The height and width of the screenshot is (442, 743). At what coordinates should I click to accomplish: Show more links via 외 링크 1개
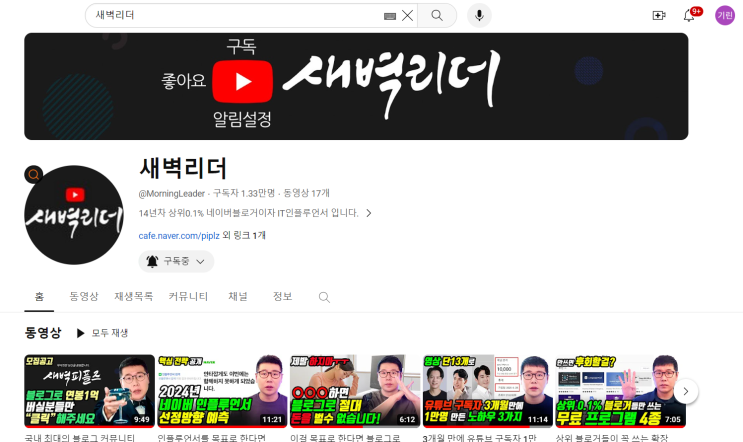point(244,235)
